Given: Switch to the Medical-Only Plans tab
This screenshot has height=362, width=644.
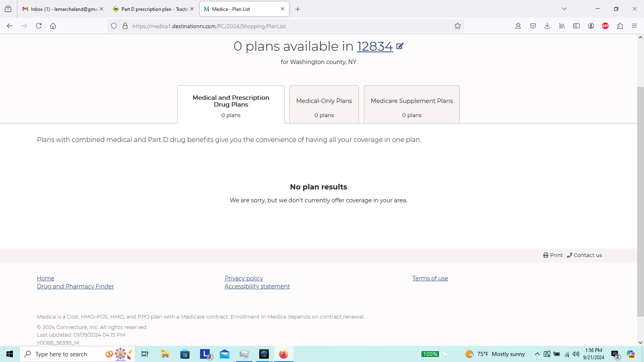Looking at the screenshot, I should 324,105.
